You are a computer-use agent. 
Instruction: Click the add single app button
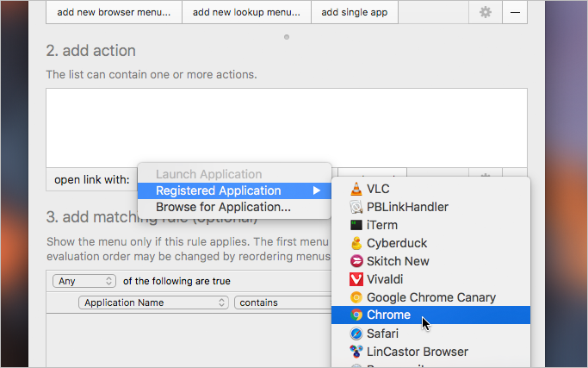coord(355,12)
